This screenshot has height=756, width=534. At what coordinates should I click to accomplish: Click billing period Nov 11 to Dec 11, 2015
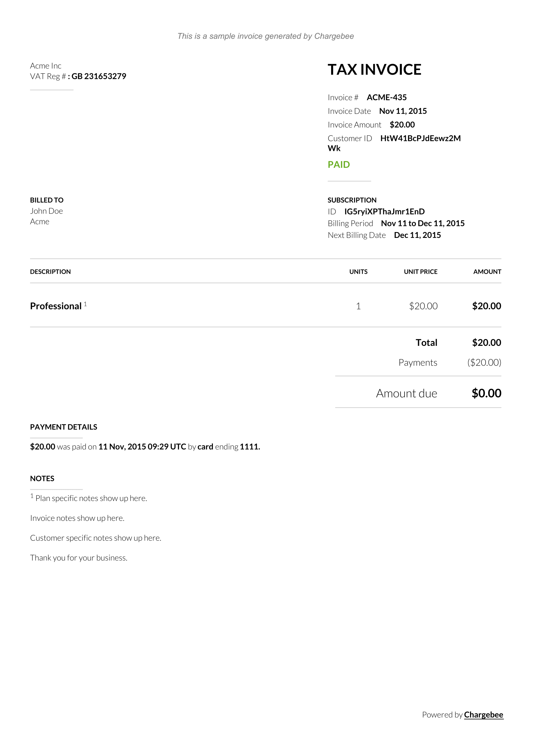[423, 223]
